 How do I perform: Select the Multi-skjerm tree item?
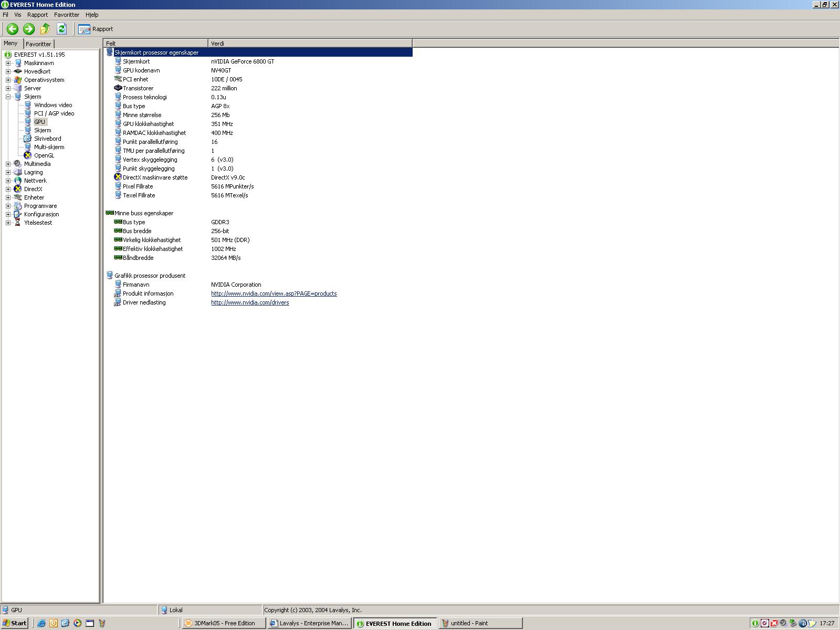point(49,147)
